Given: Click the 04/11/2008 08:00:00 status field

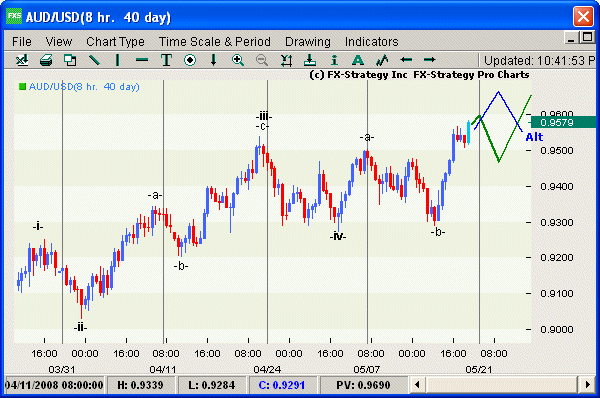Looking at the screenshot, I should pos(54,385).
